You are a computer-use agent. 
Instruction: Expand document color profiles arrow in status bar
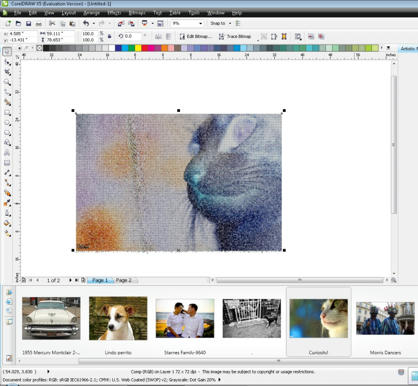(220, 379)
